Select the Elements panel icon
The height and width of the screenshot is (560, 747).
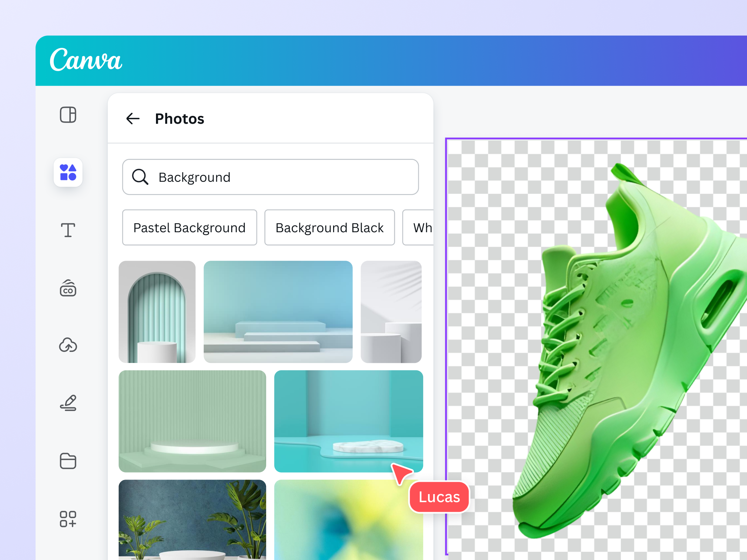[68, 173]
